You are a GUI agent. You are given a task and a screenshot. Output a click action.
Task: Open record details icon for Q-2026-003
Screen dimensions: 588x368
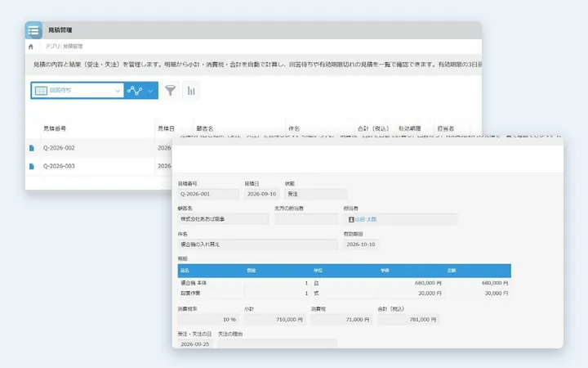(x=32, y=166)
